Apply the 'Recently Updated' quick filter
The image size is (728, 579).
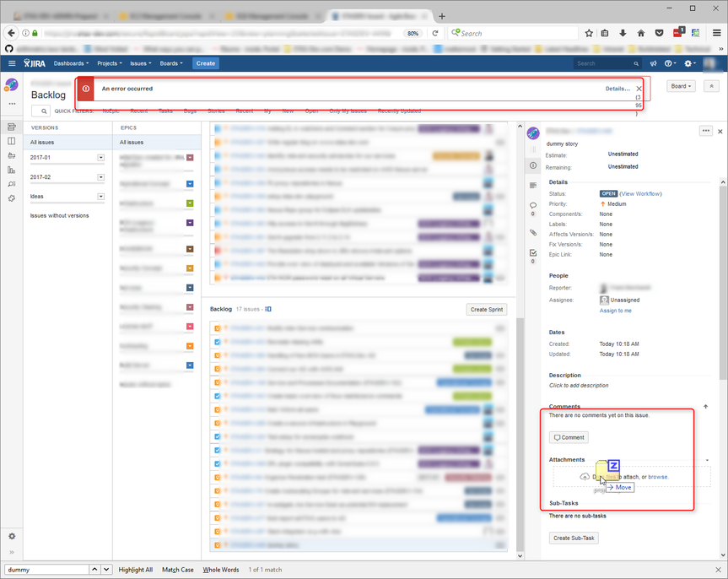click(399, 111)
